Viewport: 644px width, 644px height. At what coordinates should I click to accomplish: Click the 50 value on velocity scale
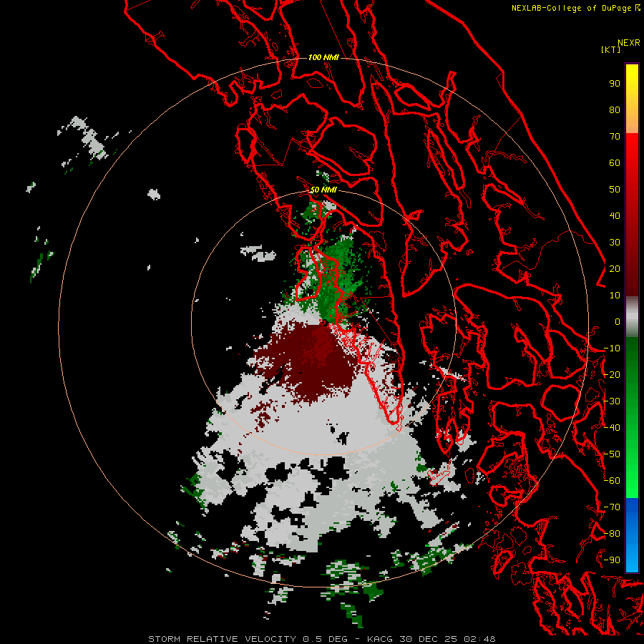pyautogui.click(x=615, y=190)
